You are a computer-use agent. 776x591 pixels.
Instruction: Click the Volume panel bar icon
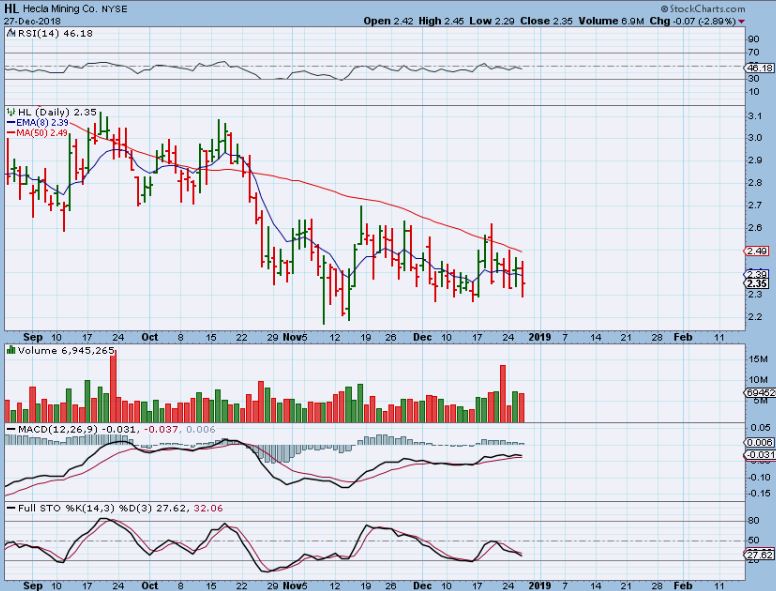[x=9, y=350]
